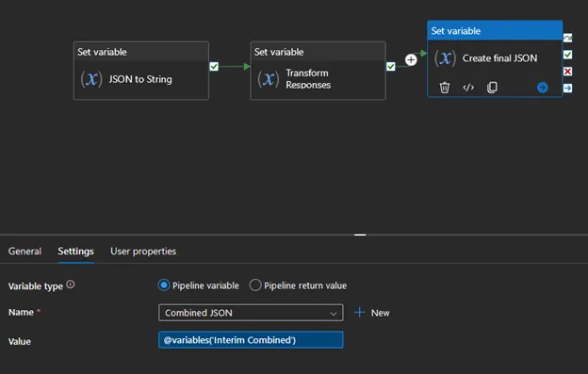Image resolution: width=588 pixels, height=374 pixels.
Task: Select the Transform Responses variable icon
Action: 269,79
